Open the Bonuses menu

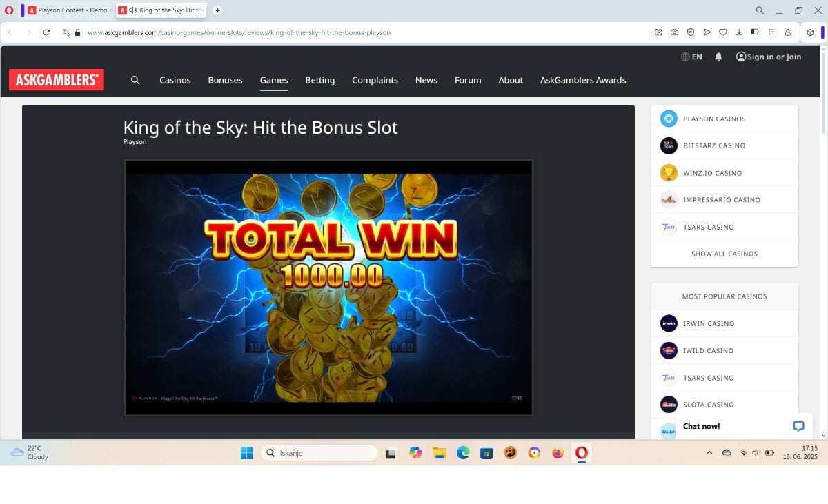(x=226, y=80)
